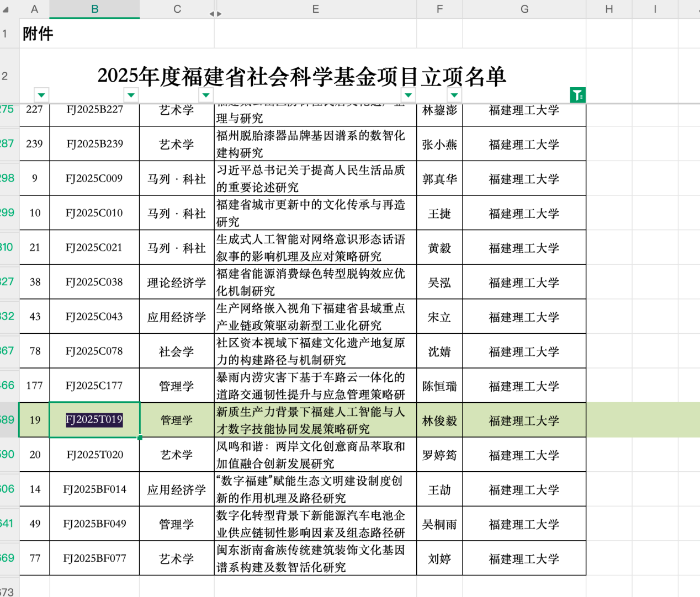This screenshot has width=700, height=597.
Task: Select 艺术学 cell in row FJ2025T020
Action: tap(177, 455)
